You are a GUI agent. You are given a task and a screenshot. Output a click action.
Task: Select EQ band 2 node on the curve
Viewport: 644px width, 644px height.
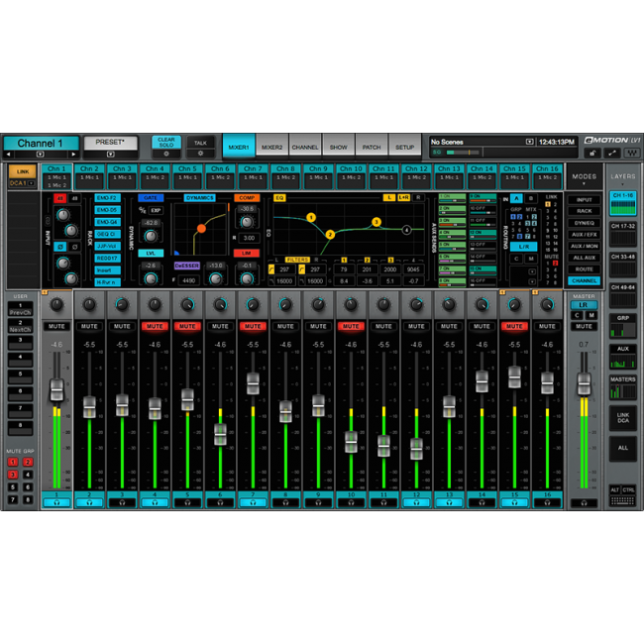point(329,234)
